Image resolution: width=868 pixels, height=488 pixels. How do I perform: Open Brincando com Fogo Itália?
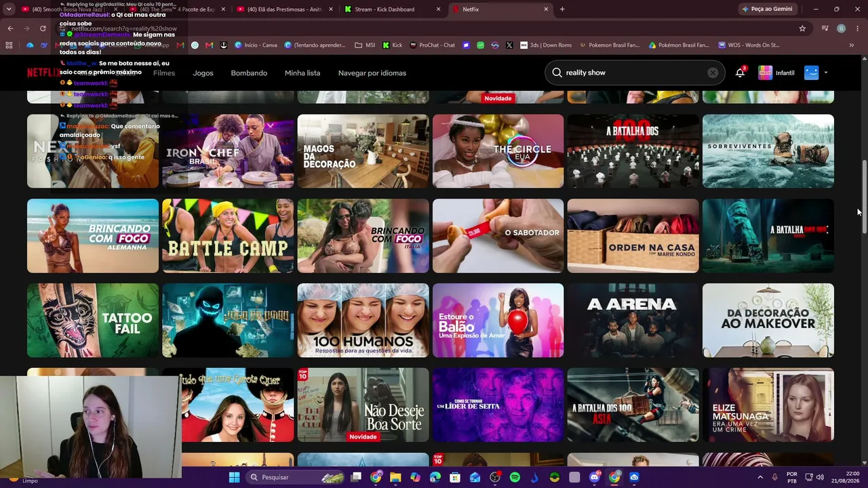coord(363,236)
